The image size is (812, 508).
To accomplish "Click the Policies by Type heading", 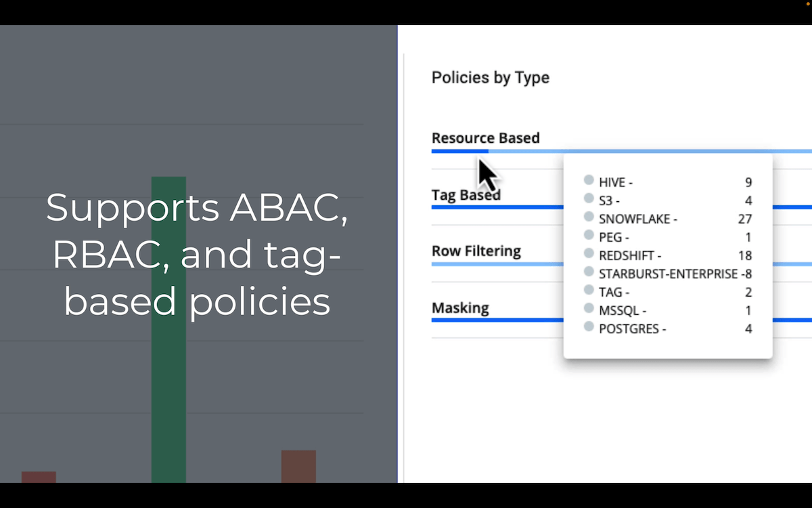I will 491,78.
